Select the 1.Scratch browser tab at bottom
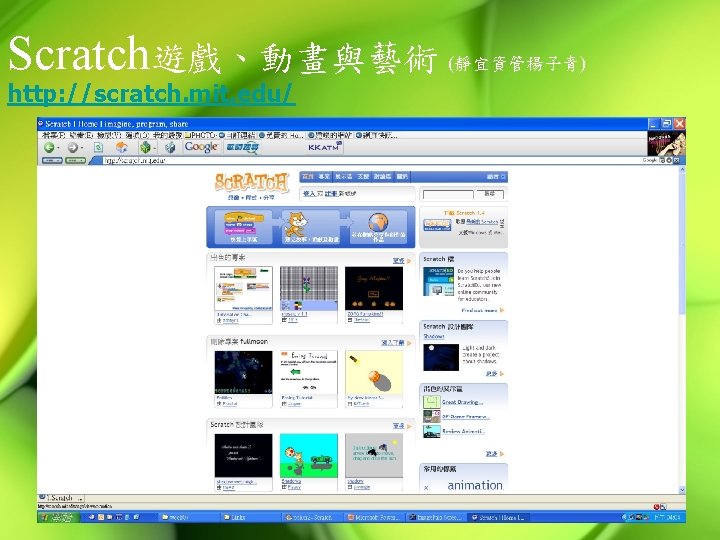Viewport: 720px width, 540px height. (x=61, y=498)
